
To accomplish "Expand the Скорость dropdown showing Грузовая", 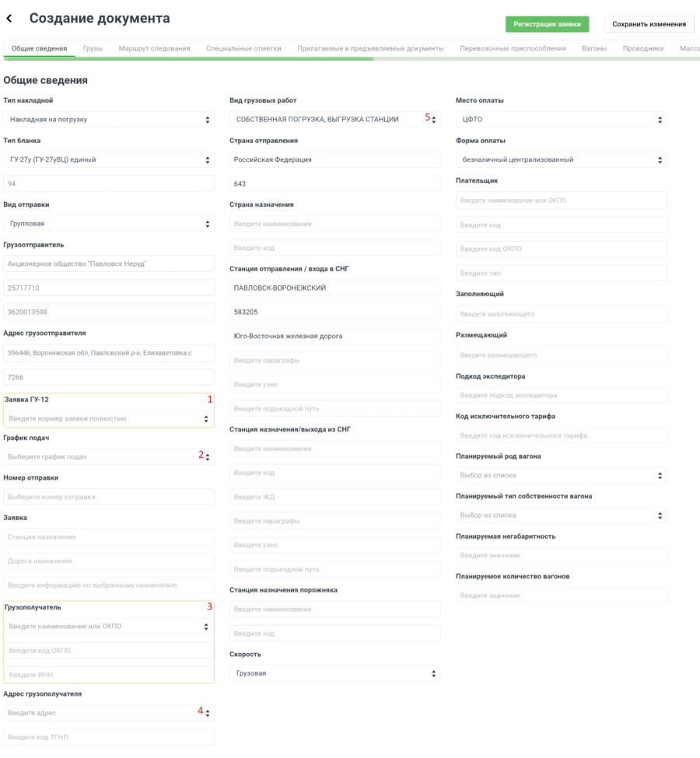I will (334, 673).
